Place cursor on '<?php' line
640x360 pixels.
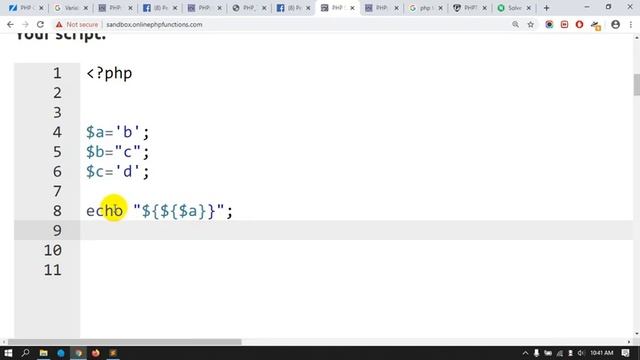tap(109, 73)
